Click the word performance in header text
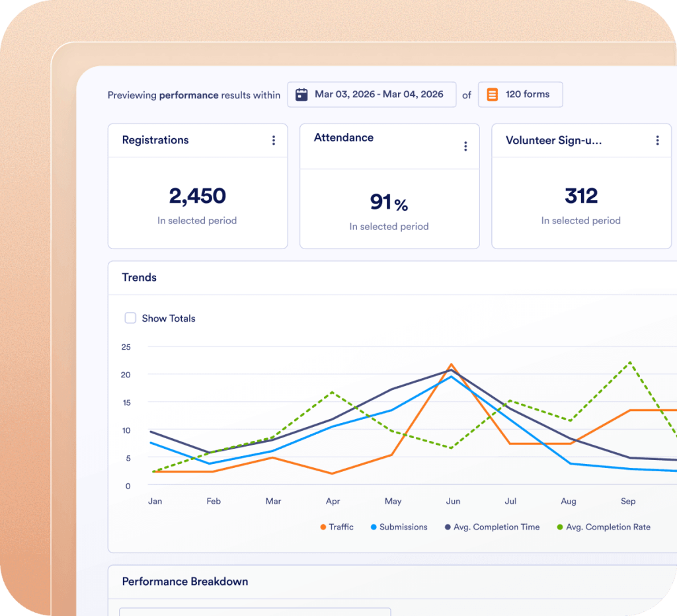Viewport: 677px width, 616px height. pyautogui.click(x=188, y=95)
